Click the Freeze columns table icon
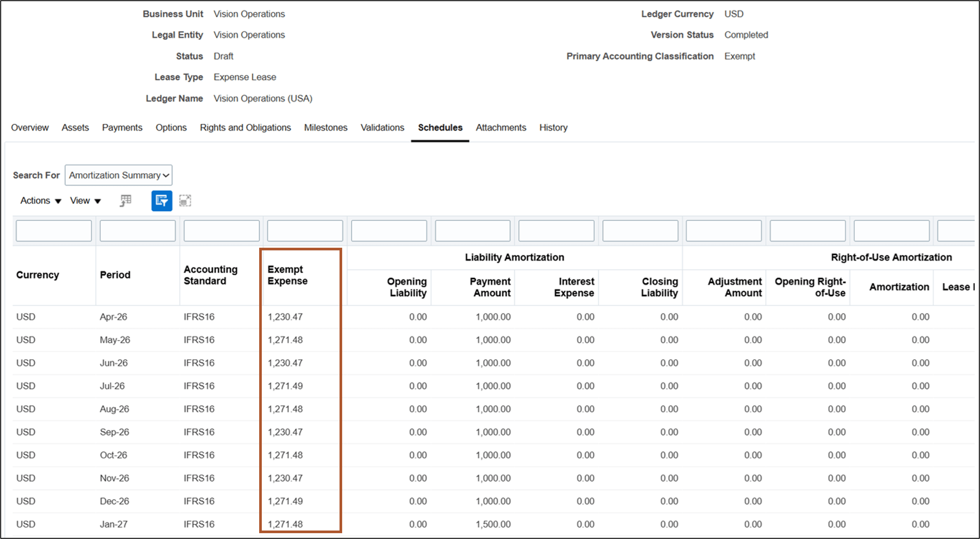 126,200
